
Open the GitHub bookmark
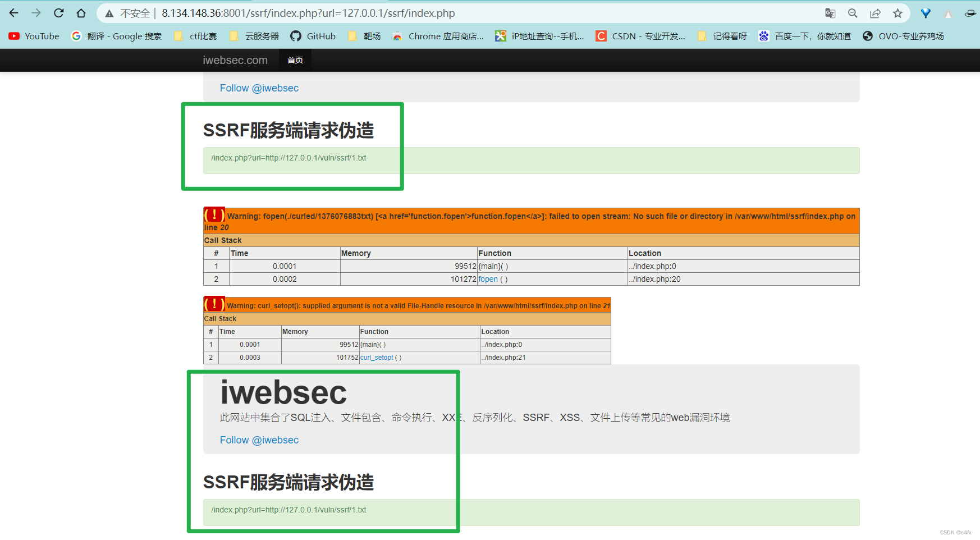click(x=313, y=36)
